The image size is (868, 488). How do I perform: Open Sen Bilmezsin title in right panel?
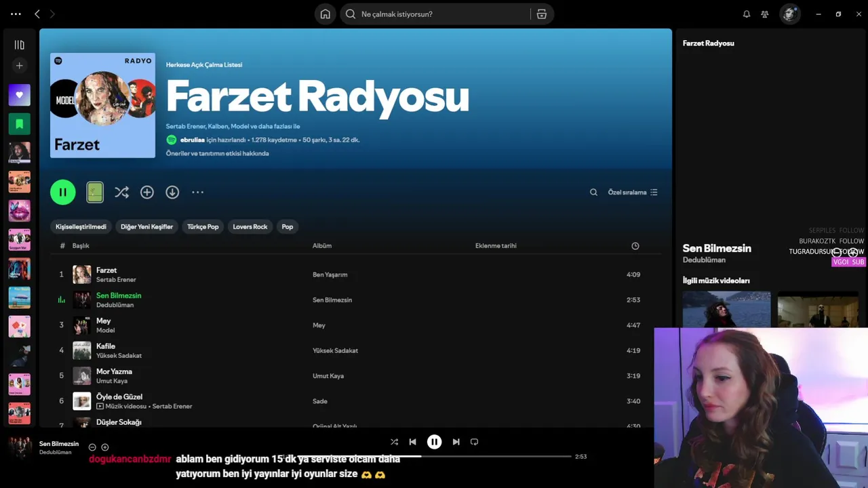point(717,248)
